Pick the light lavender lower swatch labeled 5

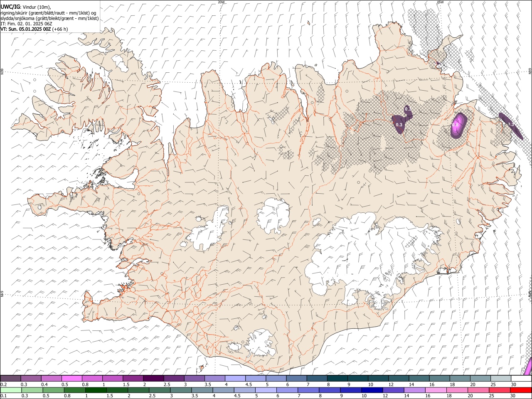(x=266, y=390)
